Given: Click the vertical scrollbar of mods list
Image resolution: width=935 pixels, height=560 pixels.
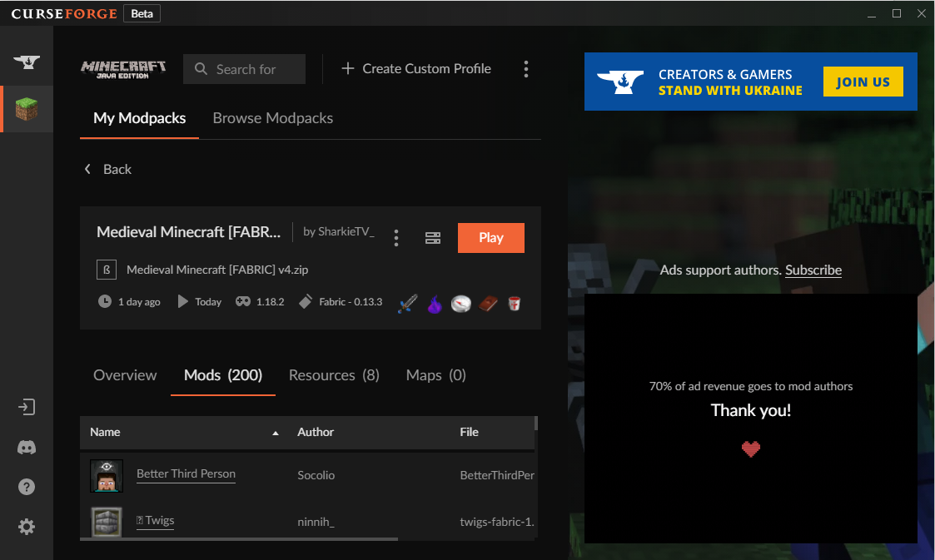Looking at the screenshot, I should (x=536, y=424).
